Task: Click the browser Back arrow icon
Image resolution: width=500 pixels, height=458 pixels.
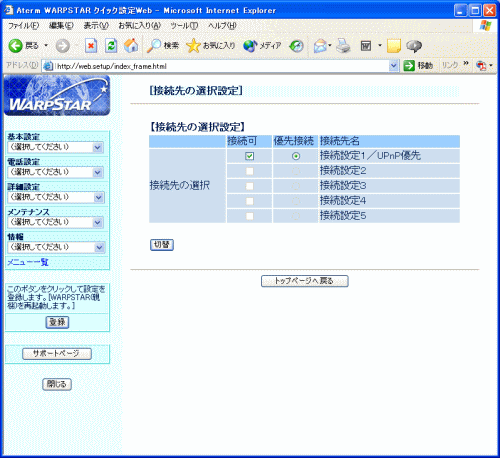Action: (15, 46)
